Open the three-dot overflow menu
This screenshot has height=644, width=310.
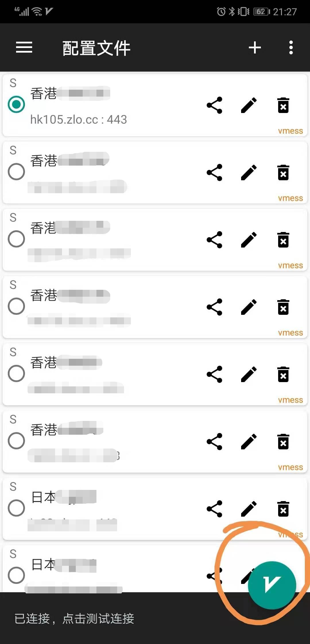pyautogui.click(x=291, y=47)
